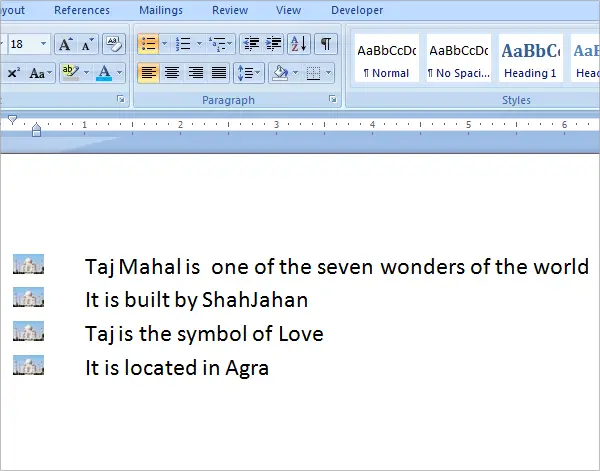Viewport: 600px width, 471px height.
Task: Open the Line Spacing button
Action: [249, 73]
